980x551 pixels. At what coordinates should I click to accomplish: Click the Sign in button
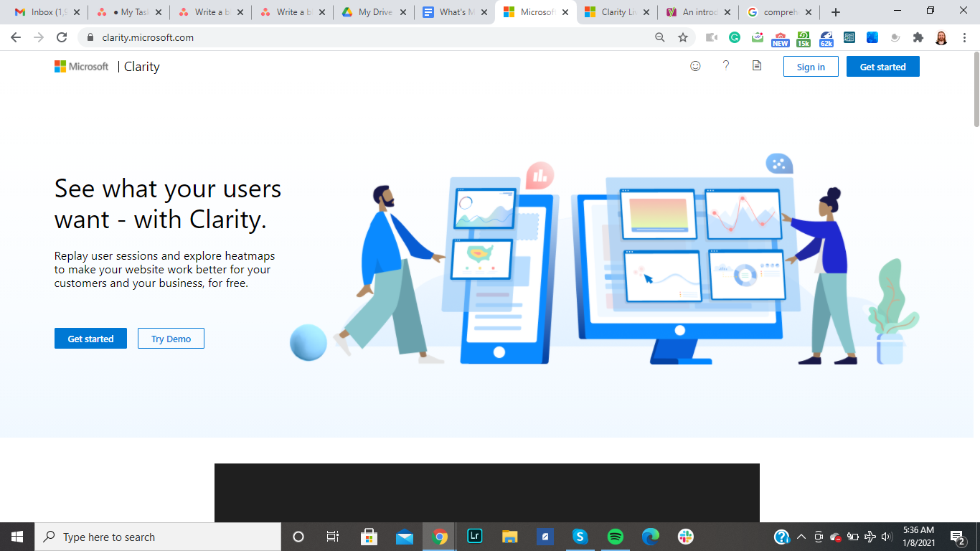point(811,67)
